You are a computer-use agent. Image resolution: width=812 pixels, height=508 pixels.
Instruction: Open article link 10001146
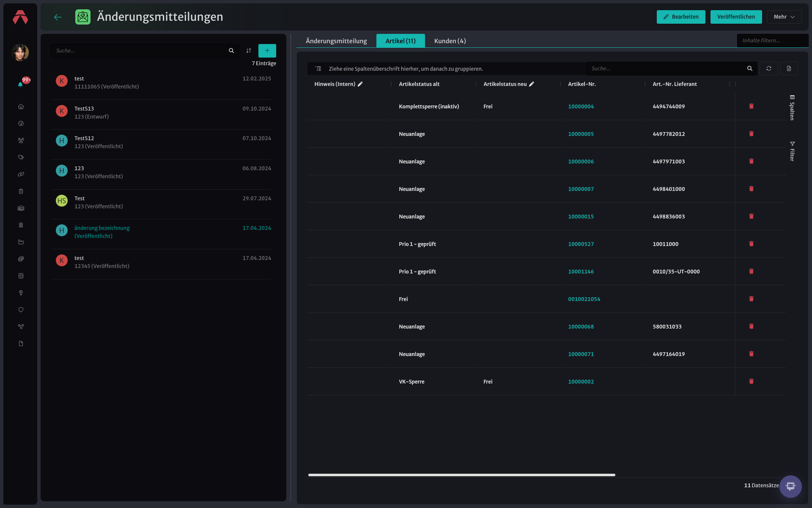tap(581, 272)
